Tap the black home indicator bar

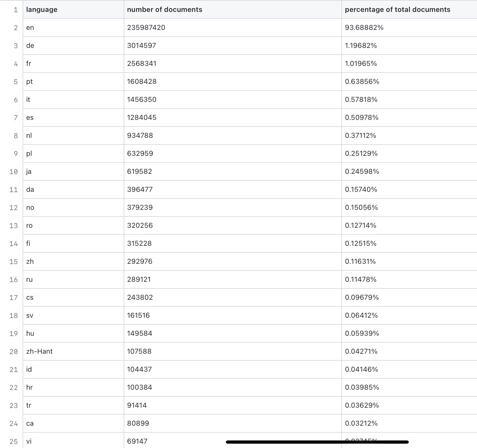click(317, 442)
